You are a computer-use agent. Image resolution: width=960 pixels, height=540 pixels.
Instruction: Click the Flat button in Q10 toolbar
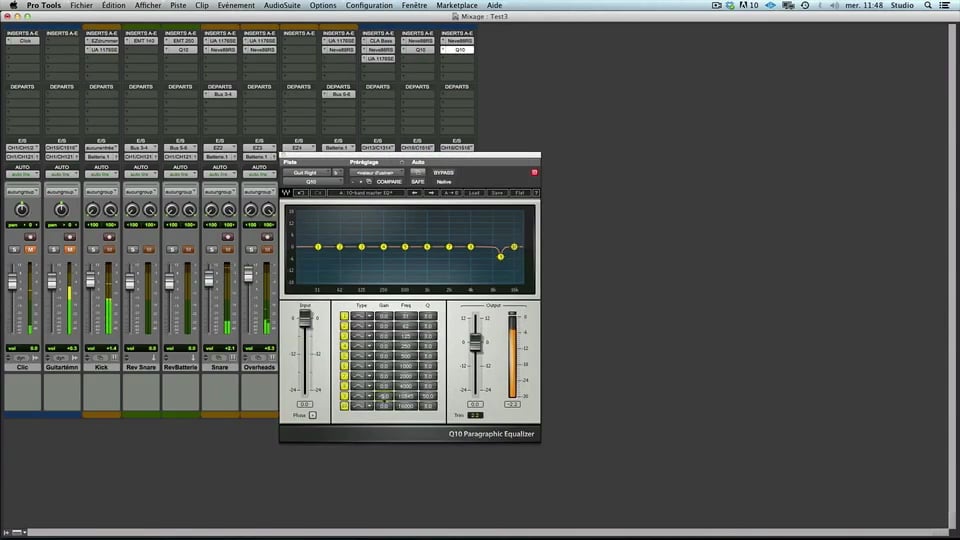[520, 193]
